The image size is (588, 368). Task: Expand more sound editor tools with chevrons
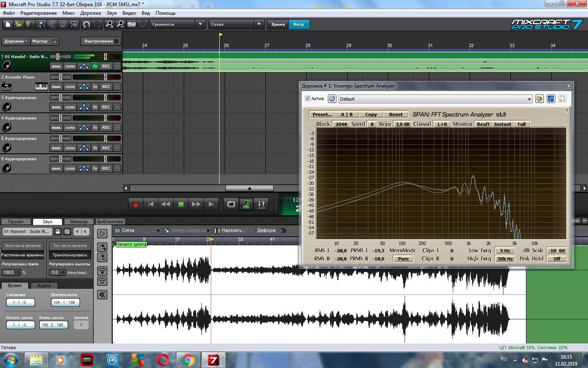click(x=284, y=231)
